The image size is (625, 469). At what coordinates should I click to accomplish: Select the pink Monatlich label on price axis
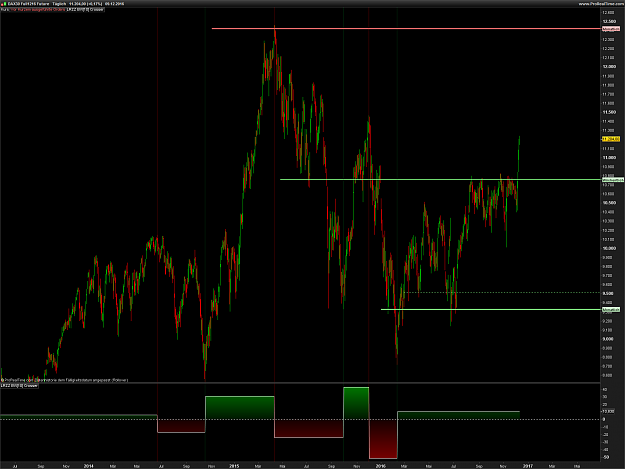(x=611, y=29)
